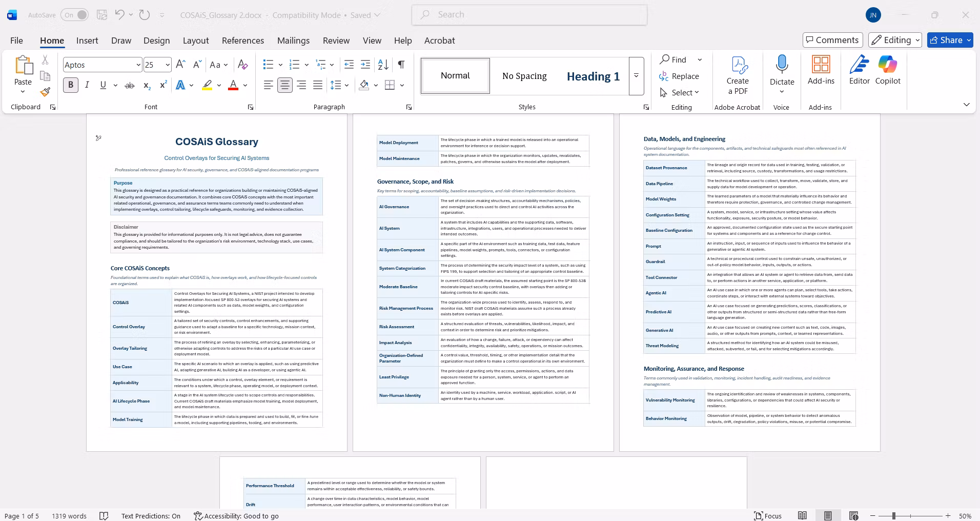Switch to the References tab
Image resolution: width=980 pixels, height=521 pixels.
click(x=243, y=41)
